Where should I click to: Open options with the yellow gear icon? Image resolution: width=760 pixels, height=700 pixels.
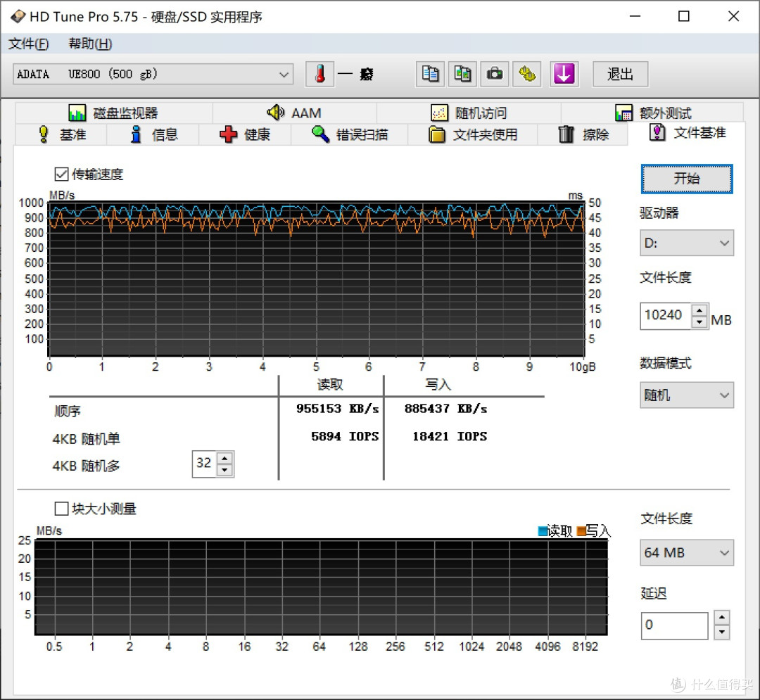527,74
